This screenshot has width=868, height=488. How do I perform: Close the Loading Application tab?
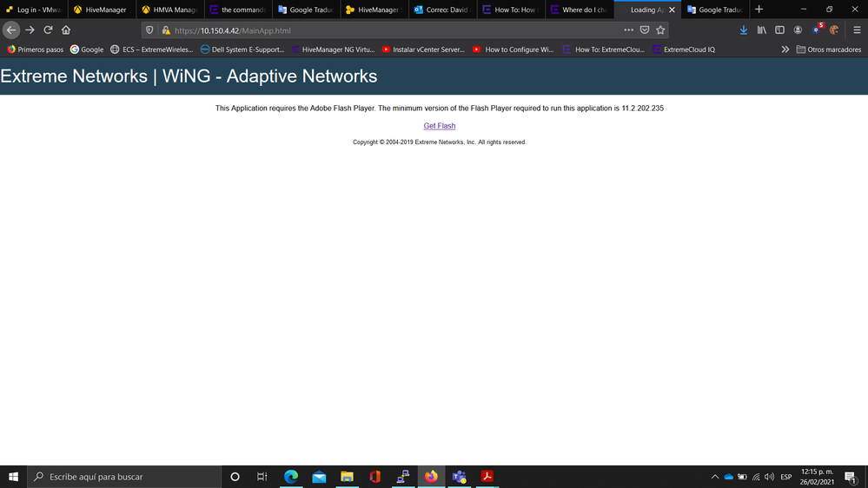[672, 10]
